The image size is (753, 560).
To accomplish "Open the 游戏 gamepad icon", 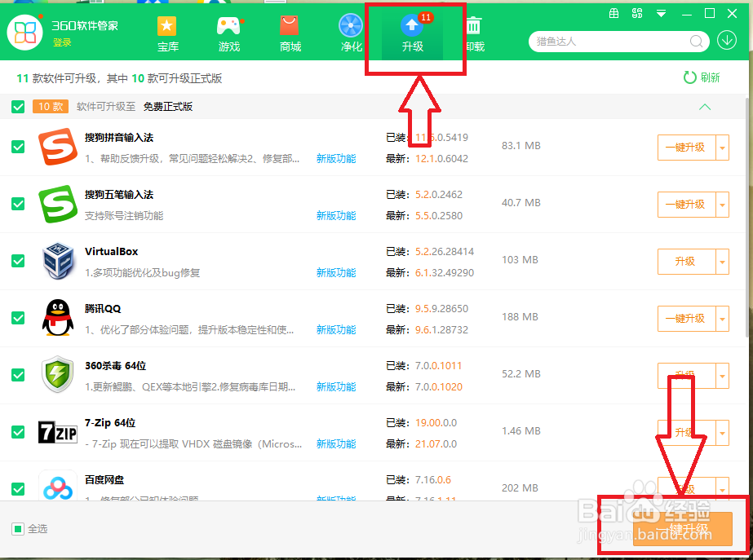I will point(228,26).
